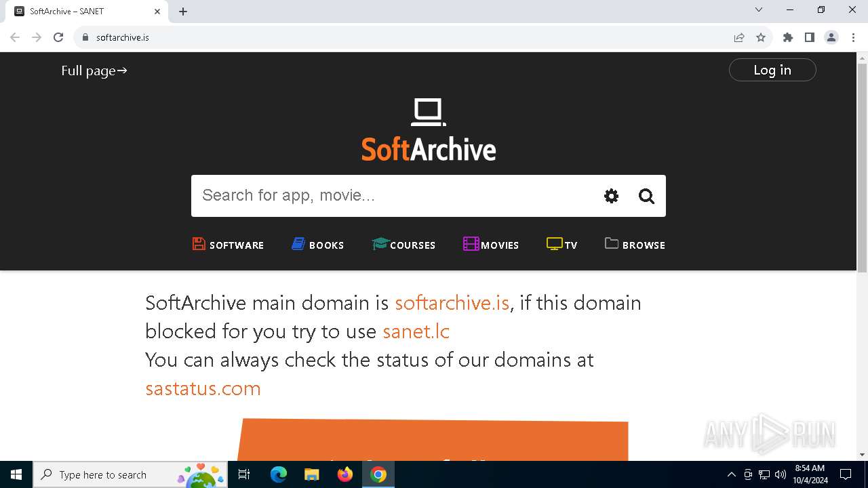The image size is (868, 488).
Task: Open File Explorer from taskbar
Action: point(311,474)
